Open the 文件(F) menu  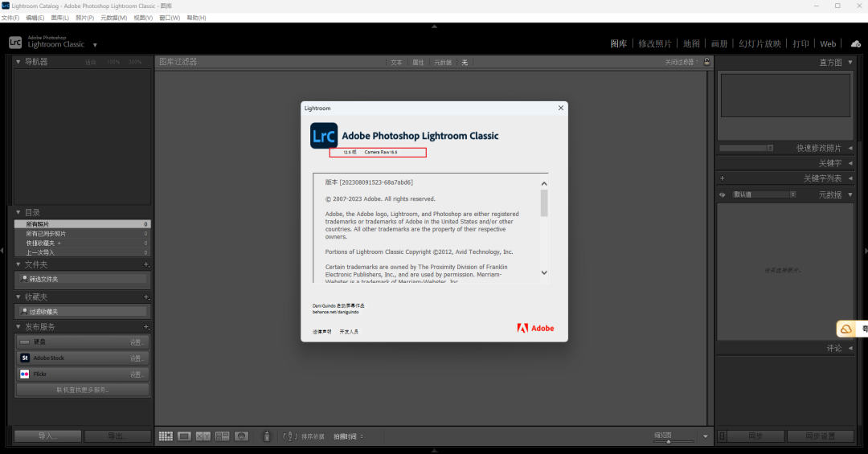click(10, 18)
